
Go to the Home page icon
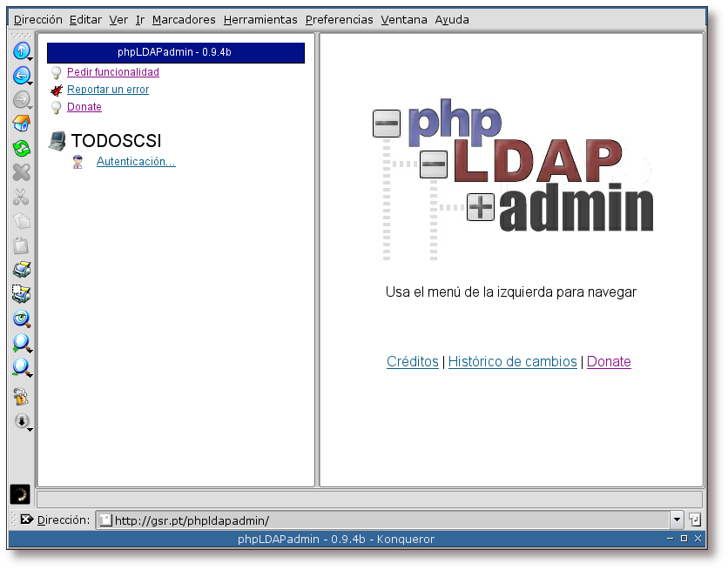click(21, 124)
